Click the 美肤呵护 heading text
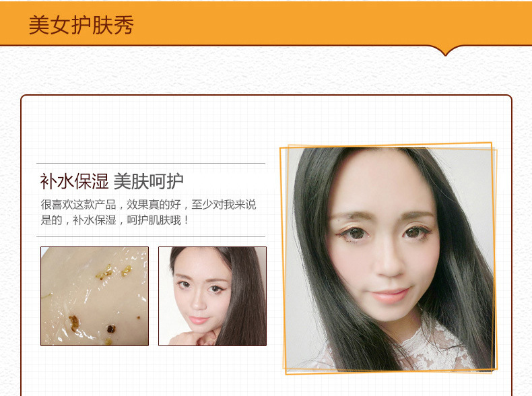The height and width of the screenshot is (396, 532). click(x=149, y=181)
